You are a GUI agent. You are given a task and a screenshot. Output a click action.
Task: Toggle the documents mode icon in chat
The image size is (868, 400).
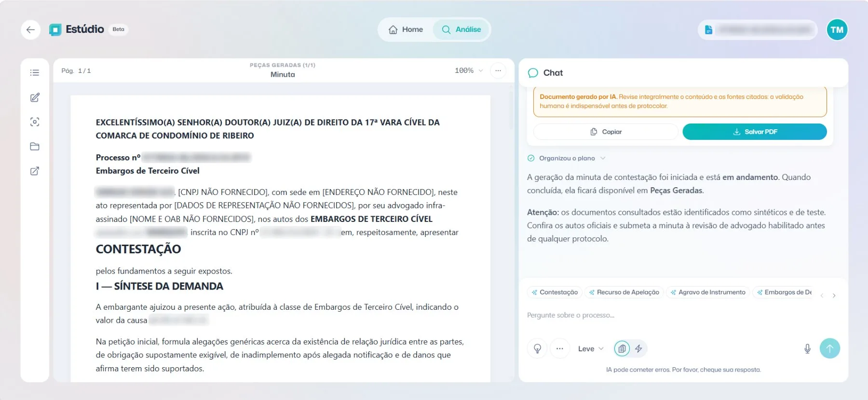point(622,348)
